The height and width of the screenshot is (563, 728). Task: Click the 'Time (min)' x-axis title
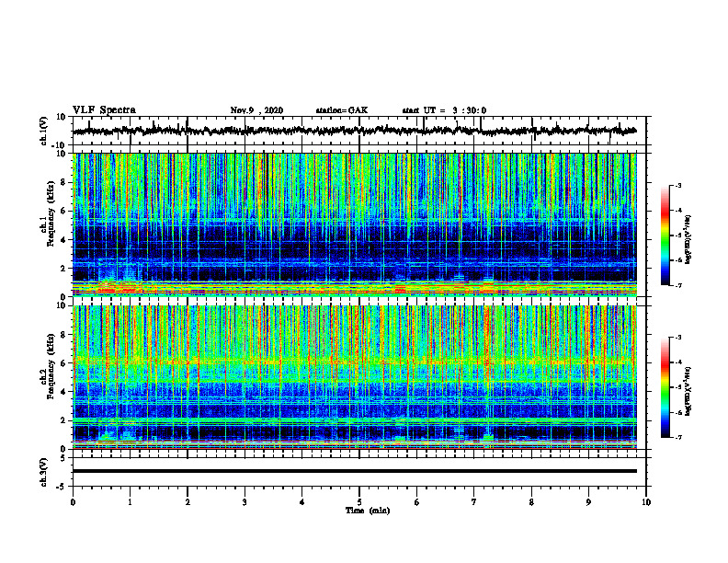tap(368, 511)
